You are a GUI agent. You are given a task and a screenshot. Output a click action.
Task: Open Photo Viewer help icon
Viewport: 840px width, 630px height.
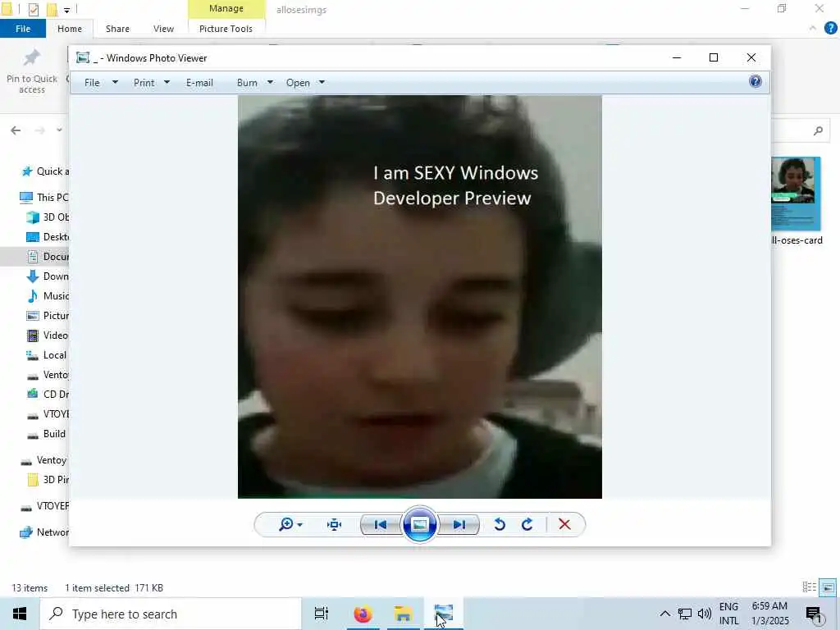click(x=756, y=81)
